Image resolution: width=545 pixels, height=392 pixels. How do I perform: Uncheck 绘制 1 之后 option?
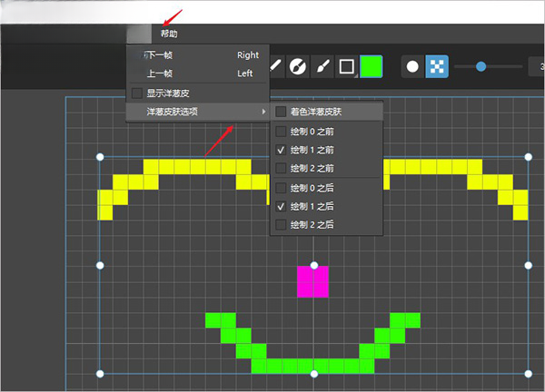(x=281, y=207)
